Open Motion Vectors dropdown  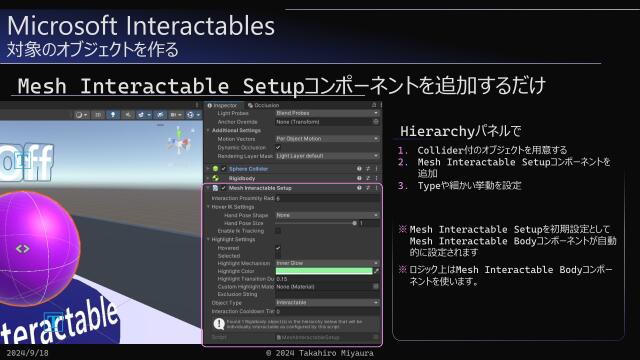[327, 139]
